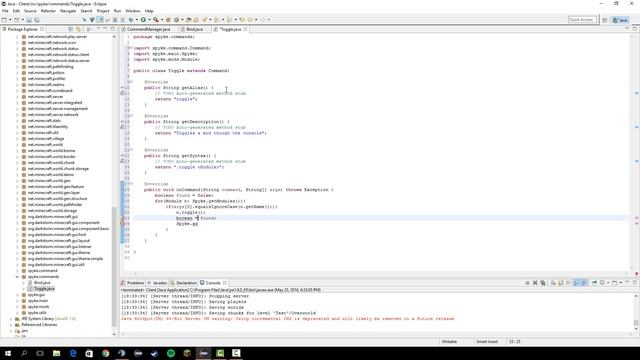This screenshot has height=360, width=640.
Task: Switch to the Bind.java editor tab
Action: tap(194, 29)
